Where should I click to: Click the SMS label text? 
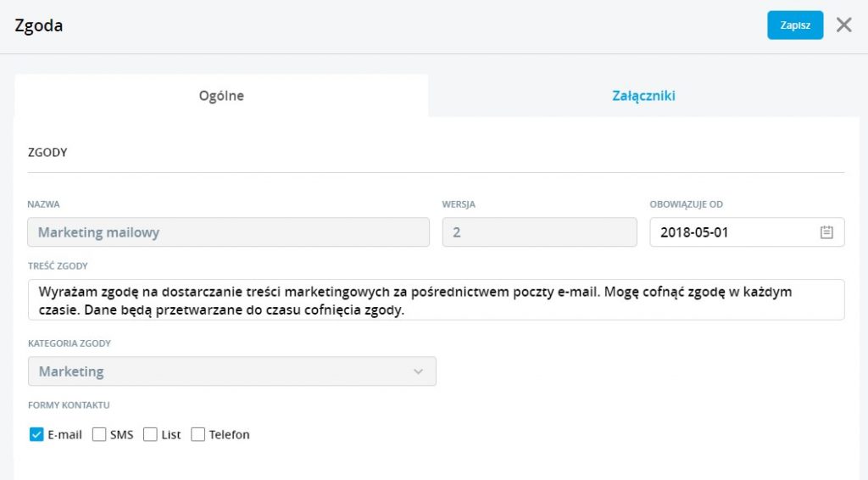click(x=122, y=434)
